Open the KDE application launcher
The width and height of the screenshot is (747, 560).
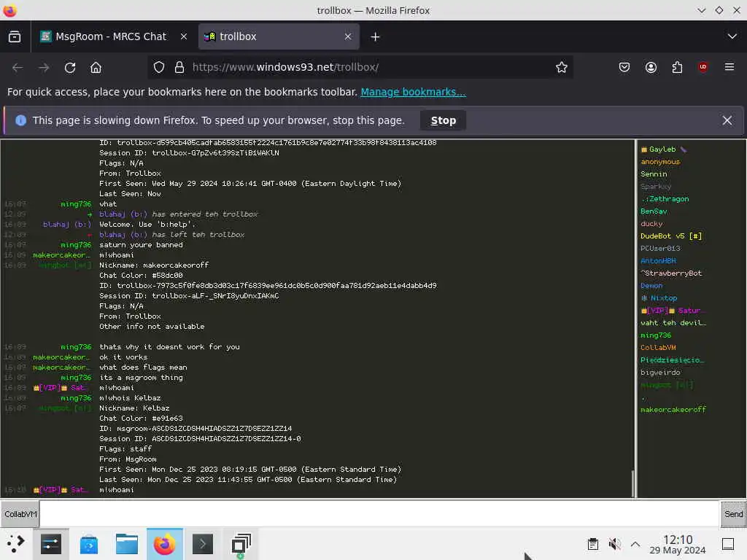[x=16, y=544]
